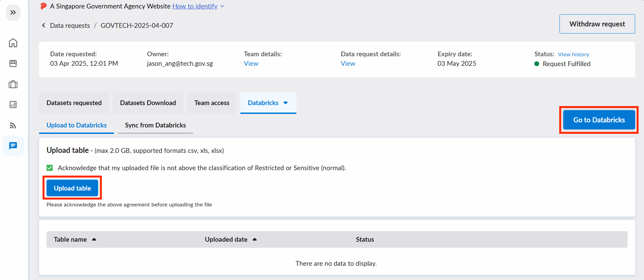The image size is (644, 280).
Task: View Data request details link
Action: coord(348,63)
